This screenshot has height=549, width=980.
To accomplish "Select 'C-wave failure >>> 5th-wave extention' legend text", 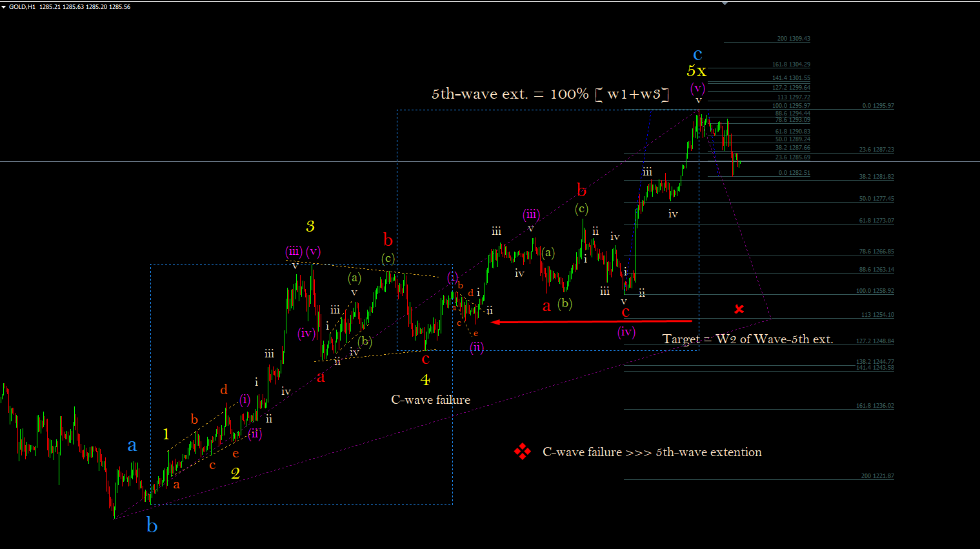I will click(x=652, y=452).
